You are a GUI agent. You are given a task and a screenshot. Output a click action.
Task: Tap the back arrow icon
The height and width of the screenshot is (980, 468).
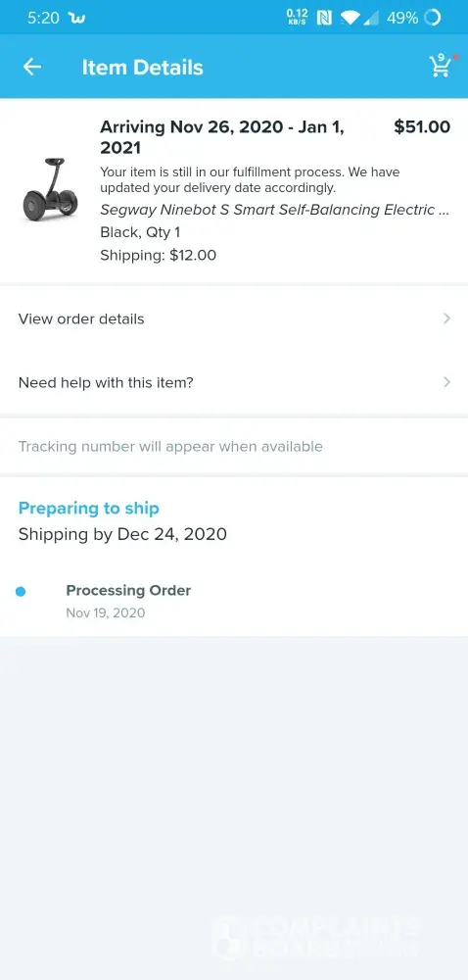[32, 67]
